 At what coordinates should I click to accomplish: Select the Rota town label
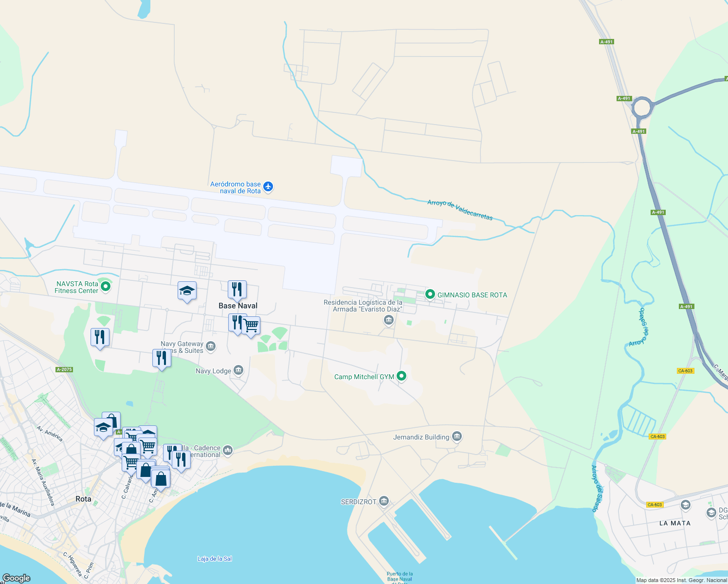[x=83, y=499]
